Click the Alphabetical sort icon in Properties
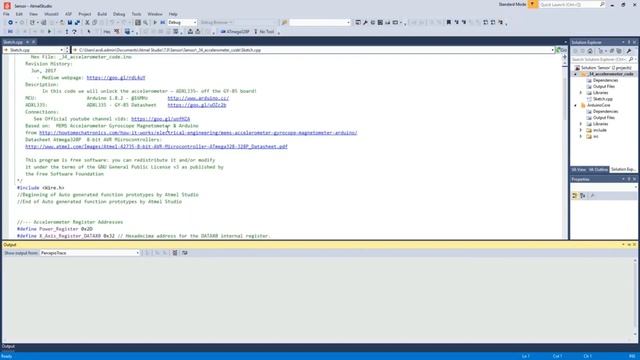 coord(583,196)
